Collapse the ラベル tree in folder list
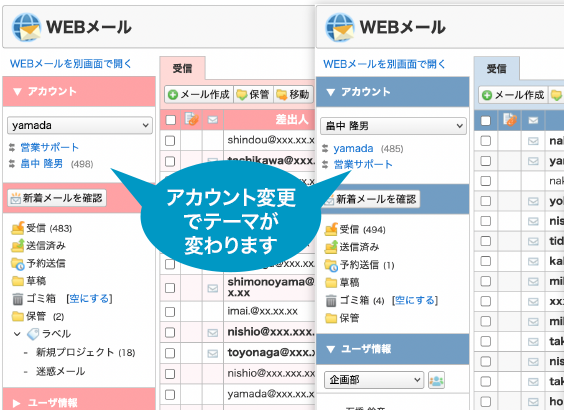This screenshot has height=410, width=564. [17, 334]
